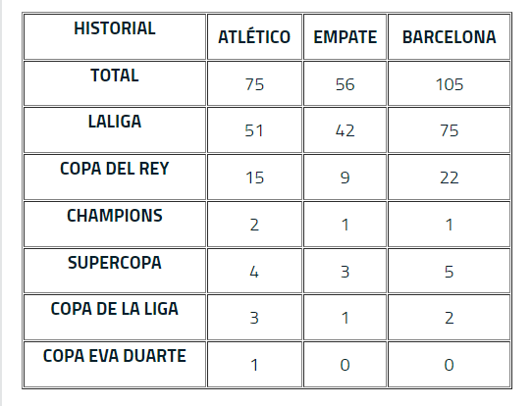This screenshot has height=406, width=532.
Task: Click the COPA DEL REY row label
Action: click(x=115, y=169)
